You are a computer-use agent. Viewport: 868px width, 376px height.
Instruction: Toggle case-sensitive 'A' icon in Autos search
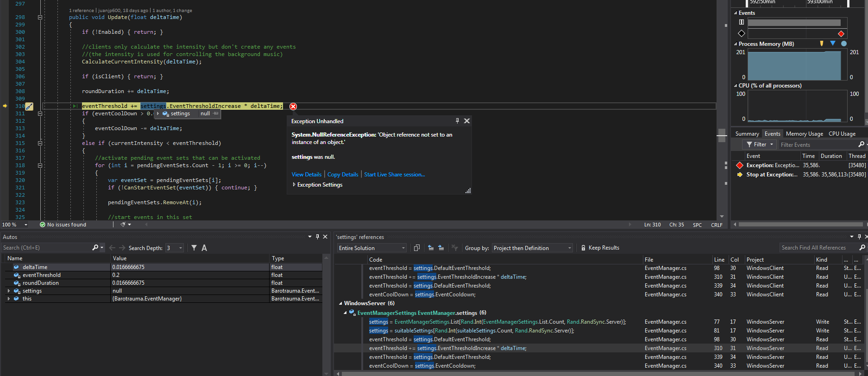(204, 248)
